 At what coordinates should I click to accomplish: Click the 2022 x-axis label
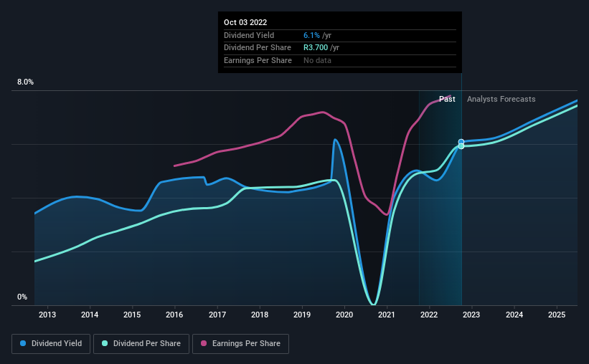pyautogui.click(x=429, y=315)
